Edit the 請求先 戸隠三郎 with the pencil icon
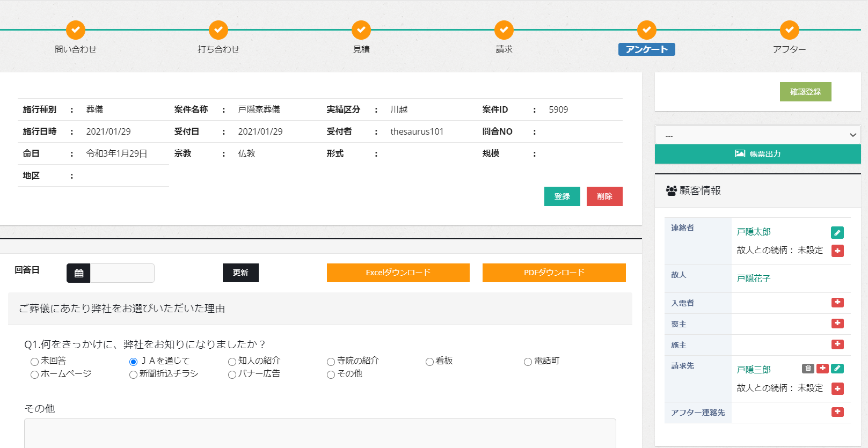This screenshot has height=448, width=868. pos(837,369)
